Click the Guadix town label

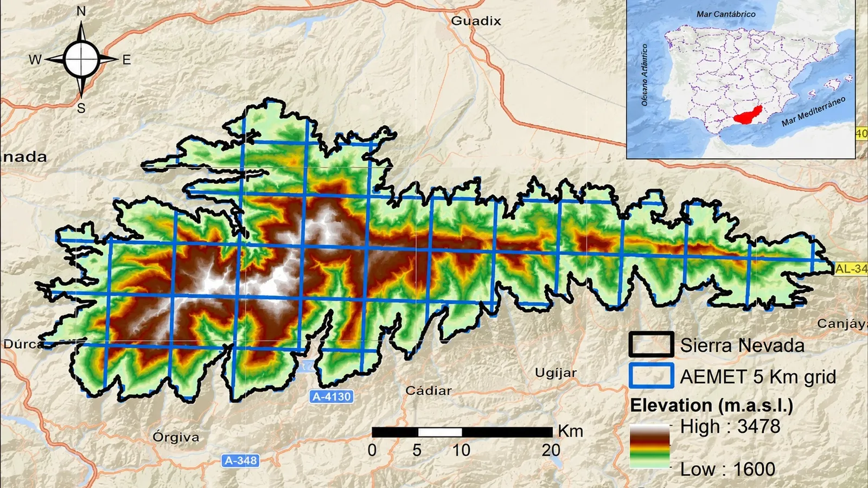476,21
